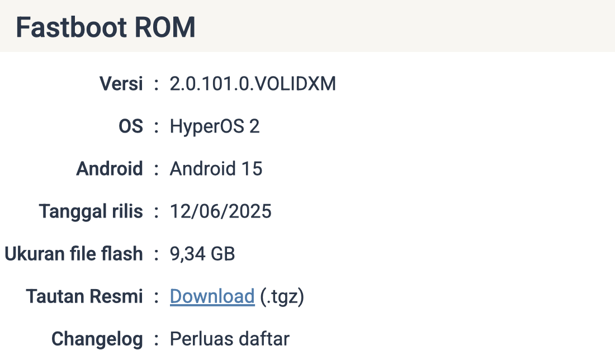Select the Fastboot ROM heading
615x364 pixels.
point(106,27)
